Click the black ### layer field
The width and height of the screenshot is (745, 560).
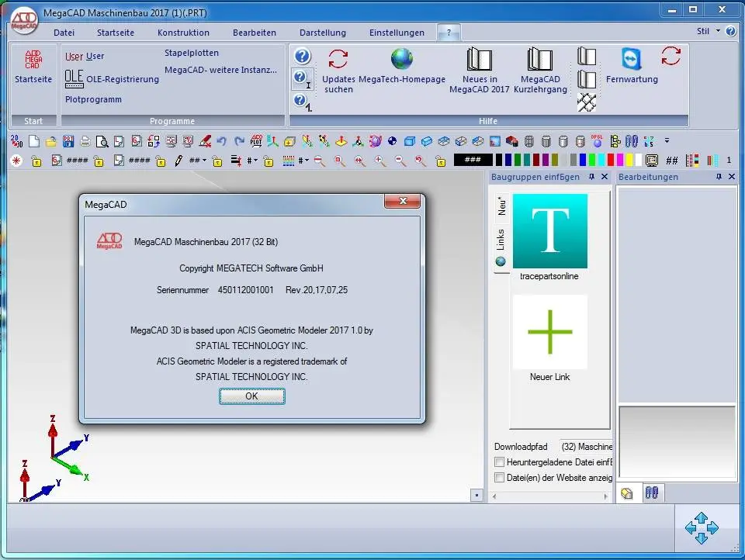(473, 160)
